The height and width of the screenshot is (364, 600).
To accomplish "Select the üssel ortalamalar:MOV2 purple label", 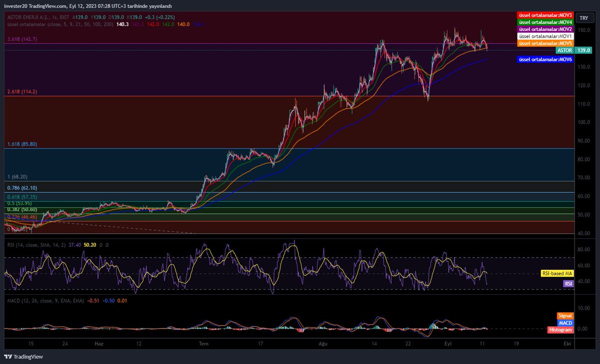I will click(x=545, y=29).
